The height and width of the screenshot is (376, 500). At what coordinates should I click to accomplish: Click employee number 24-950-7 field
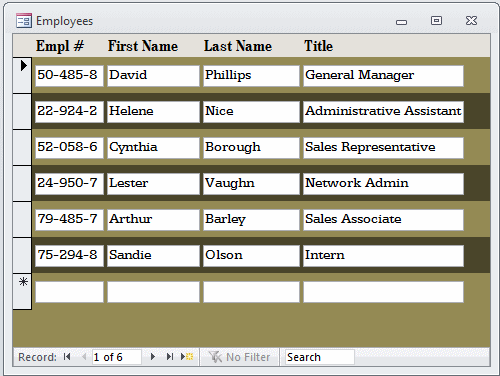[x=69, y=184]
